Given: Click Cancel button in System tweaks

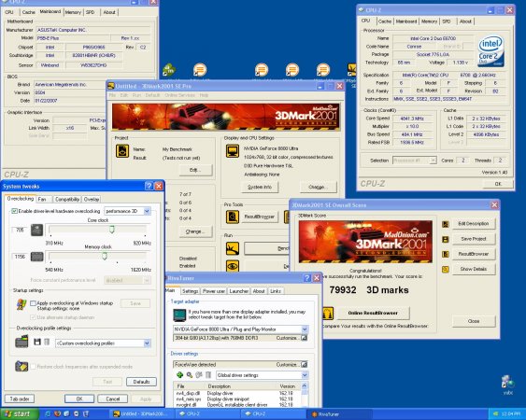Looking at the screenshot, I should click(112, 399).
